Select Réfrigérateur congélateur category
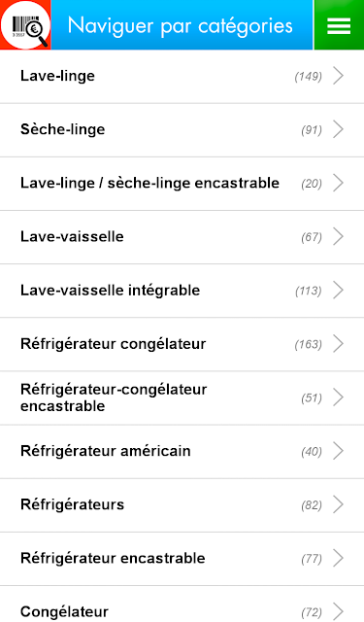This screenshot has width=364, height=622. pyautogui.click(x=182, y=344)
